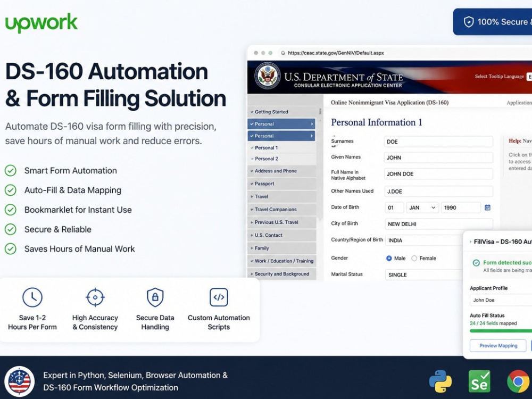Image resolution: width=532 pixels, height=399 pixels.
Task: Click the green check next to Form detected
Action: tap(476, 263)
